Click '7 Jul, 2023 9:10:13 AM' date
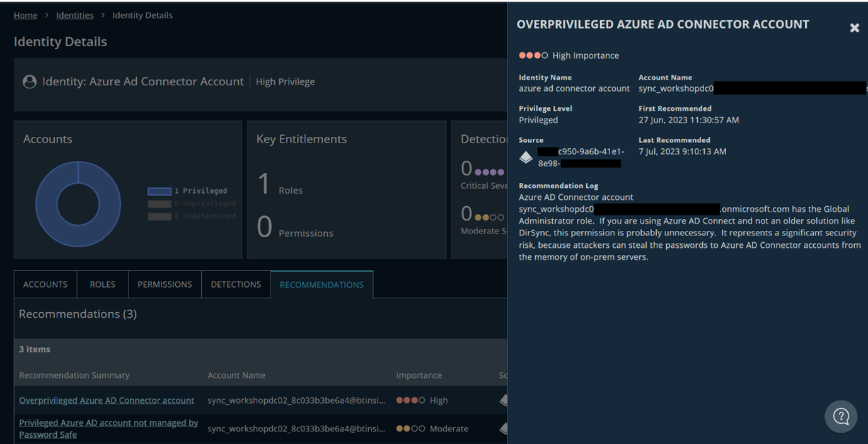Viewport: 868px width, 444px height. point(682,151)
